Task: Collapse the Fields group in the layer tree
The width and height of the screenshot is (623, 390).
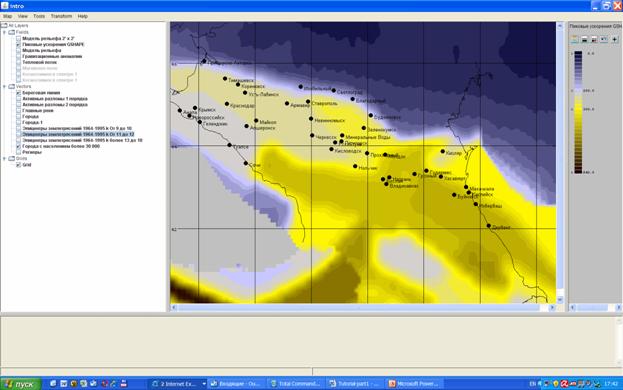Action: coord(5,32)
